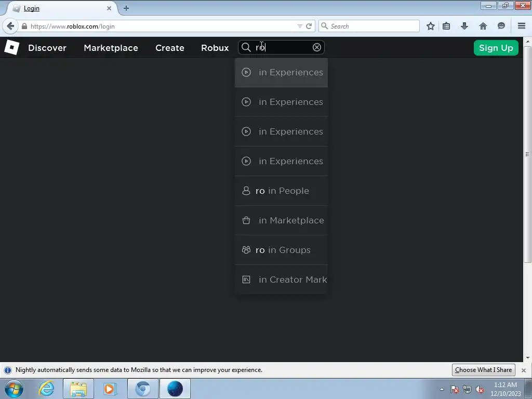The width and height of the screenshot is (532, 399).
Task: Click Choose What I Share button
Action: (x=483, y=370)
